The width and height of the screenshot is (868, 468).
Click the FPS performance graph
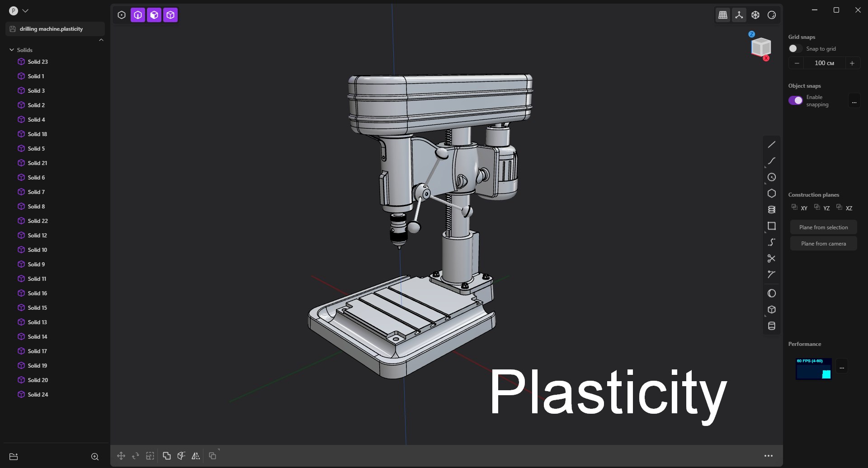click(x=814, y=369)
